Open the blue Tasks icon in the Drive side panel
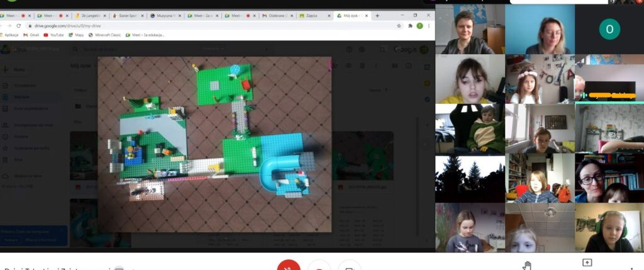 (x=427, y=99)
